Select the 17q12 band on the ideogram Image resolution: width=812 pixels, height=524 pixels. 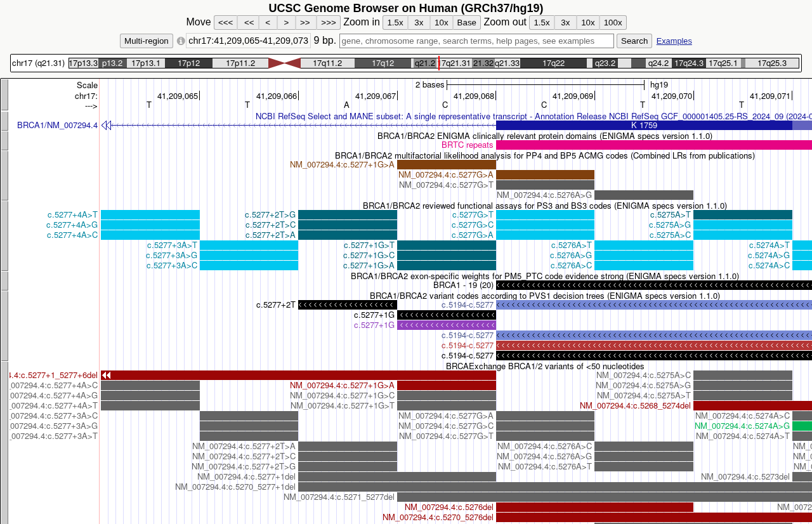pyautogui.click(x=383, y=63)
